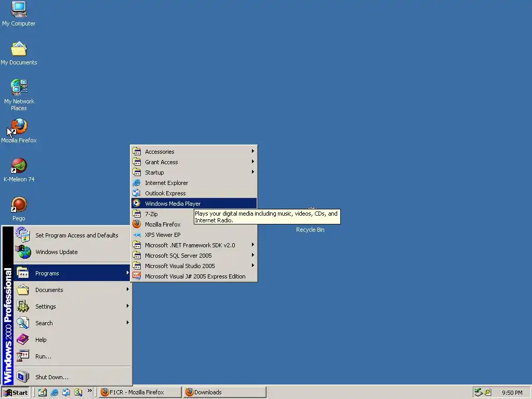
Task: Launch Windows Media Player from Programs
Action: click(x=194, y=204)
